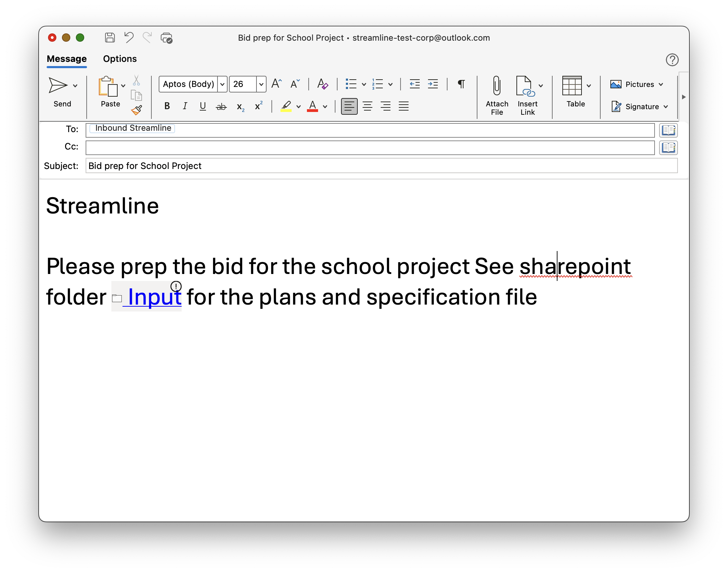Screen dimensions: 728x573
Task: Click the Copy icon below scissors
Action: [136, 95]
